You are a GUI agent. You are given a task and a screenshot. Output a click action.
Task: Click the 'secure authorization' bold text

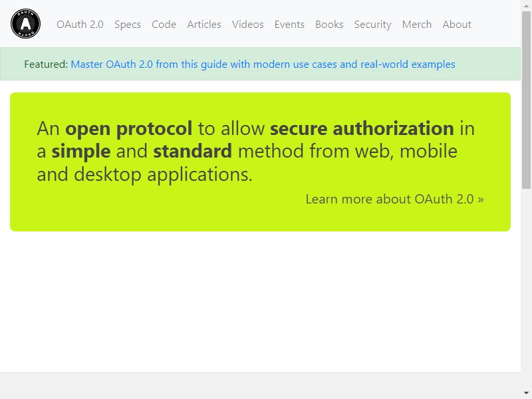[362, 128]
